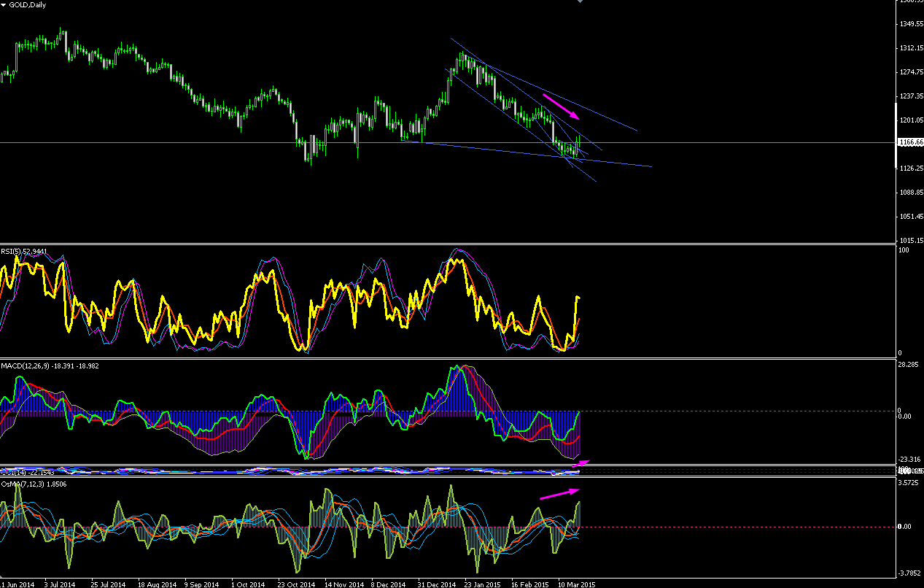Click the 3 Jul 2014 date label
Viewport: 924px width, 588px height.
[x=60, y=584]
